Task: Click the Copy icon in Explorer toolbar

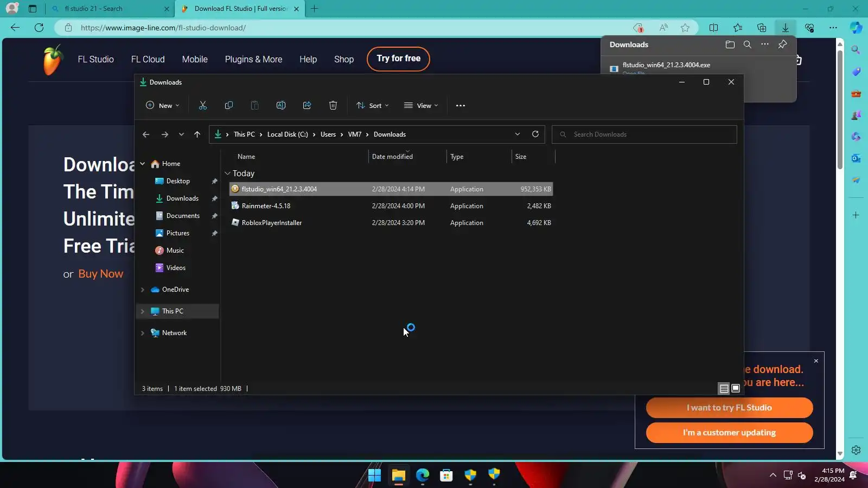Action: click(x=229, y=106)
